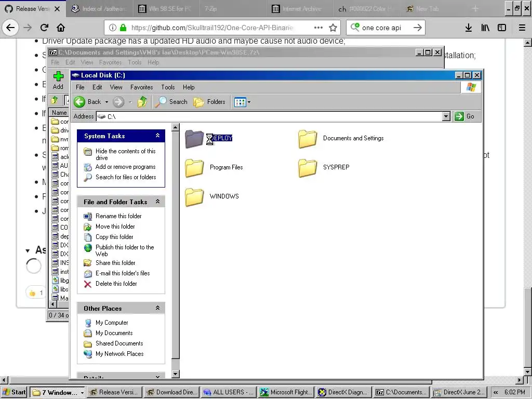Expand the Details panel chevron

click(158, 376)
